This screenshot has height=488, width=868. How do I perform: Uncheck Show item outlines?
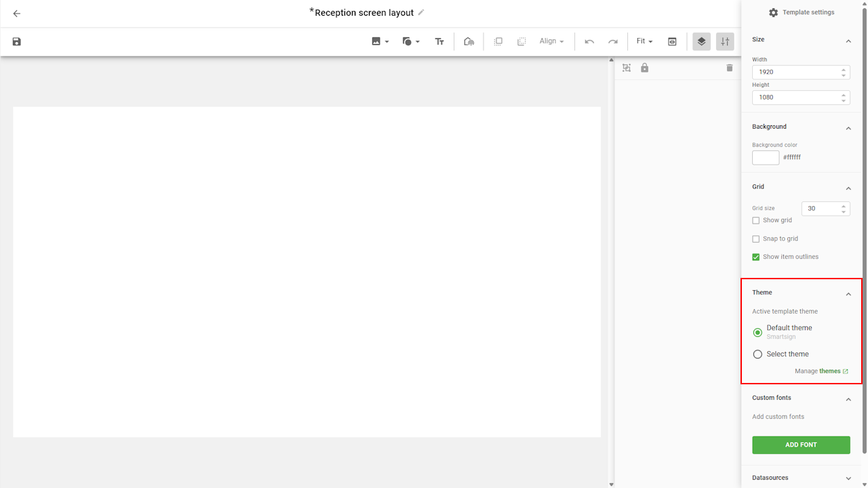pyautogui.click(x=756, y=258)
